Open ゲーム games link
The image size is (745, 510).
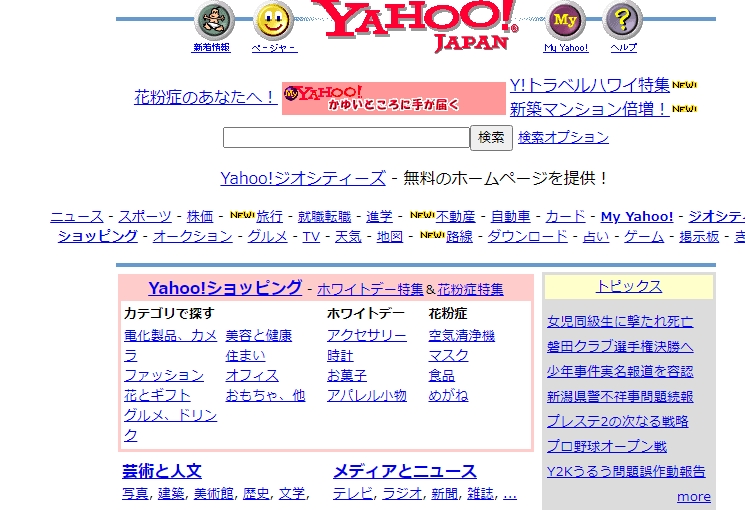[644, 236]
